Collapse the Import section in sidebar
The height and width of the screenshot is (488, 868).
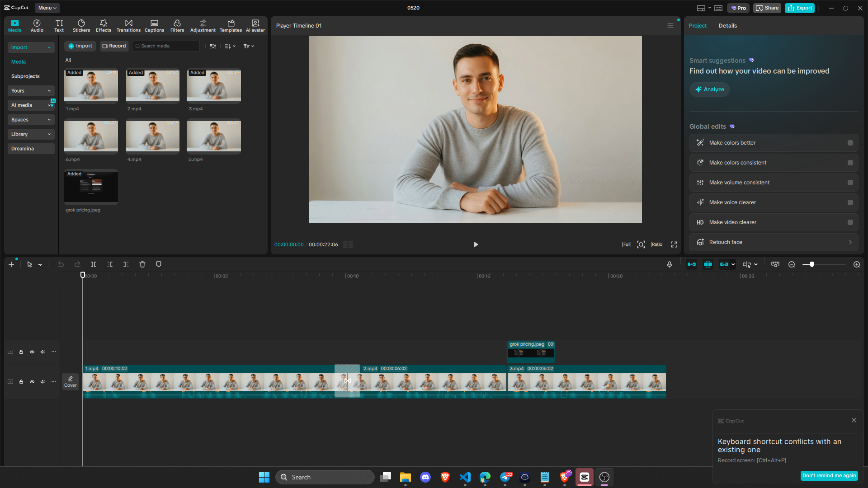point(31,47)
